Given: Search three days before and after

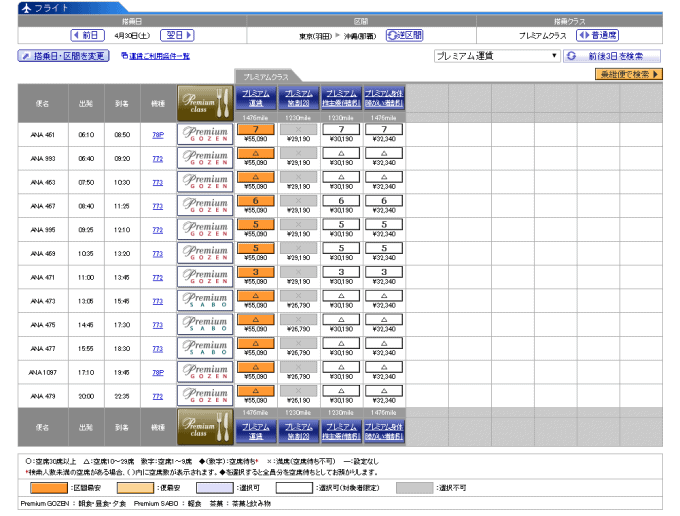Looking at the screenshot, I should point(612,56).
